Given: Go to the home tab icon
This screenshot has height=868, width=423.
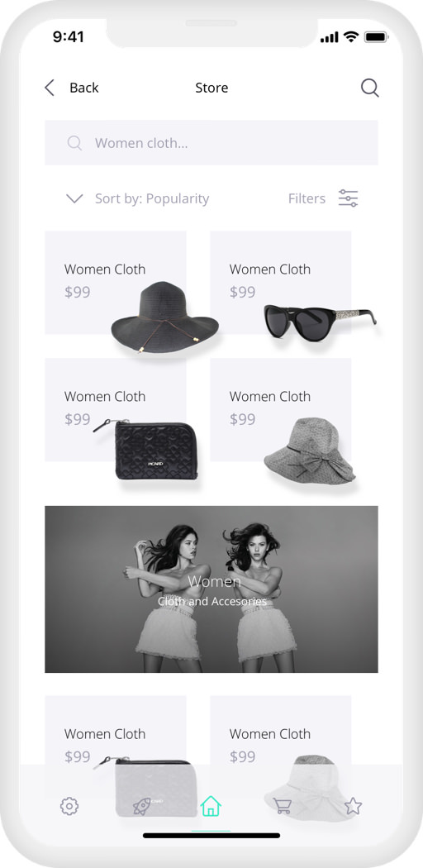Looking at the screenshot, I should pos(211,806).
